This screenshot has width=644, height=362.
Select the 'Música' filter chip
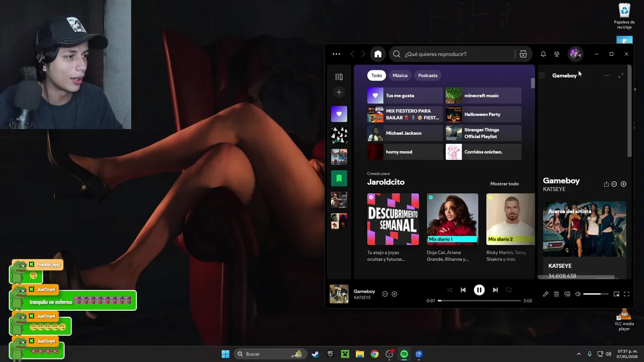coord(400,75)
